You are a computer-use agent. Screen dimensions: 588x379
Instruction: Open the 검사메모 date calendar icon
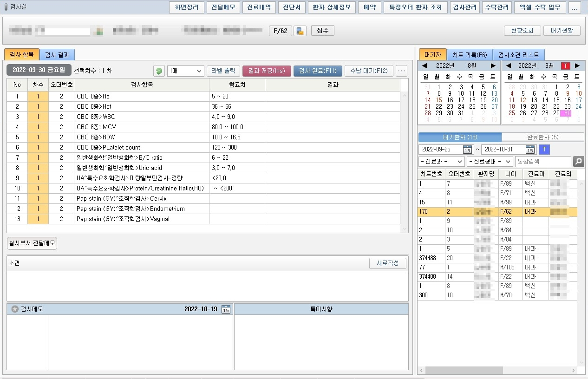[226, 309]
